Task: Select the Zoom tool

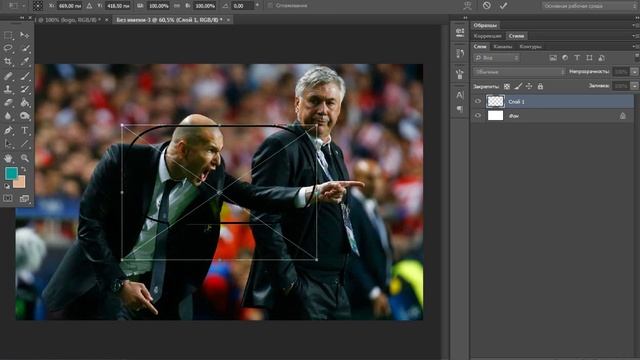Action: (25, 158)
